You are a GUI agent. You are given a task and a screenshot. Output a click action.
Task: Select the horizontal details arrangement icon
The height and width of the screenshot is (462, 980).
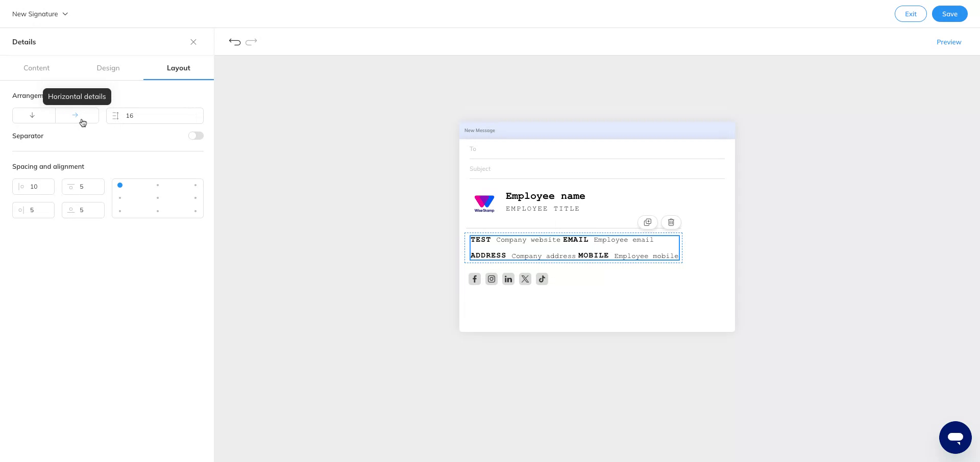(75, 116)
